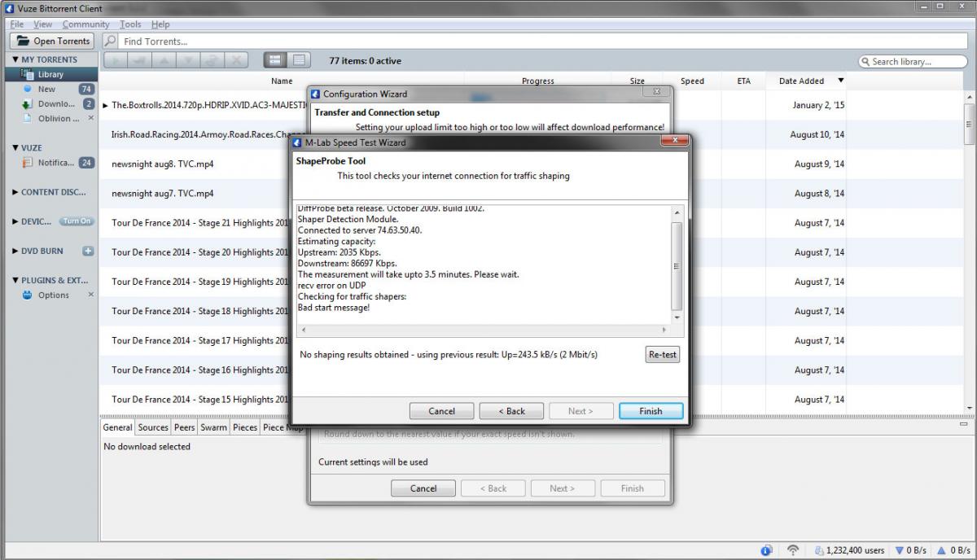Close the Oblivion sidebar entry
The image size is (977, 560).
[90, 118]
